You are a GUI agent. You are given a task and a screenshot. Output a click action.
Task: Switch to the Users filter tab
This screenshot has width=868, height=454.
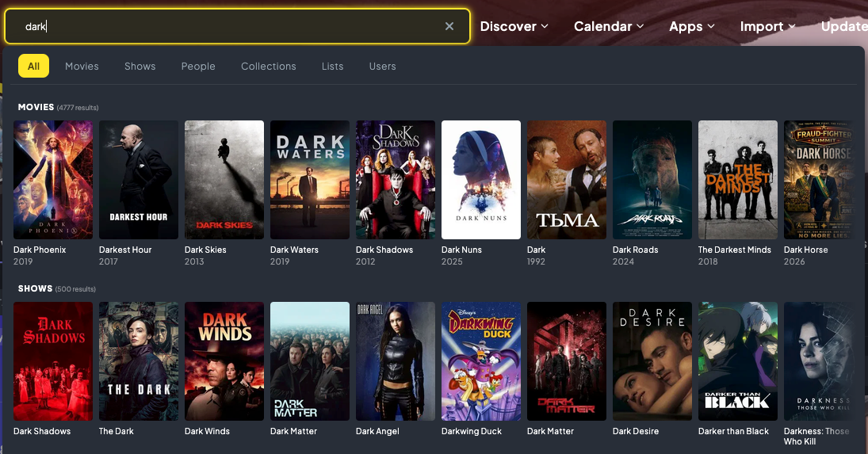click(x=383, y=66)
